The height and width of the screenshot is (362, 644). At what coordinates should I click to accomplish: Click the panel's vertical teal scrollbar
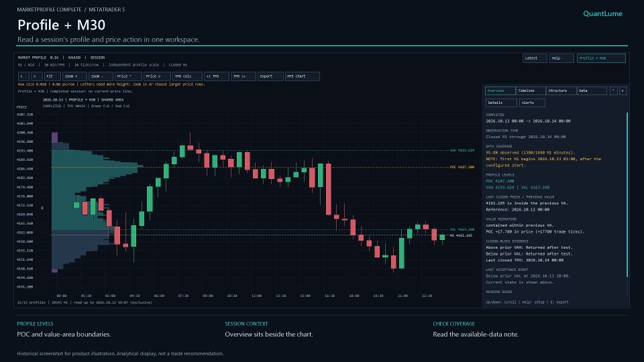[627, 194]
